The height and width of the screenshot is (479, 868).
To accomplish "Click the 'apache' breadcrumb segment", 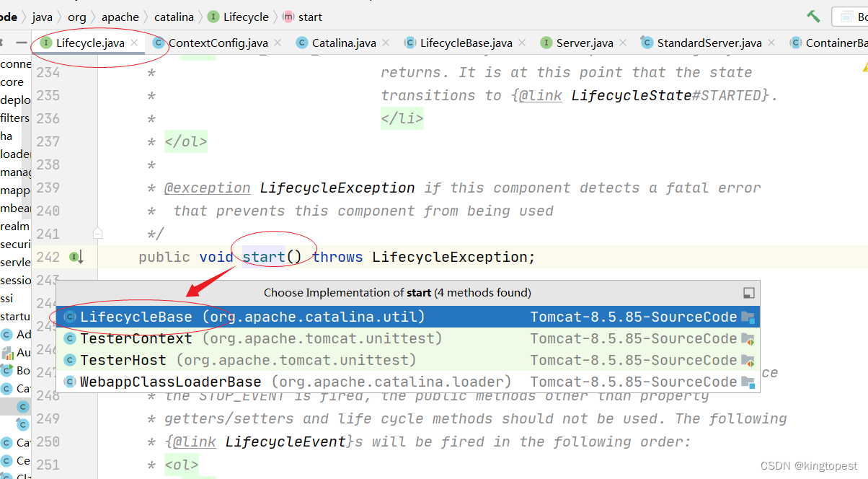I will (120, 17).
